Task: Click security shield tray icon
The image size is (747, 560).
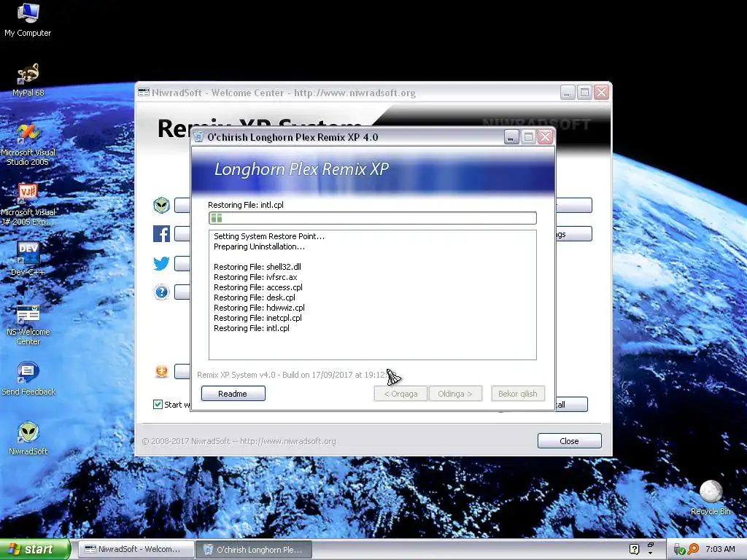Action: tap(679, 550)
